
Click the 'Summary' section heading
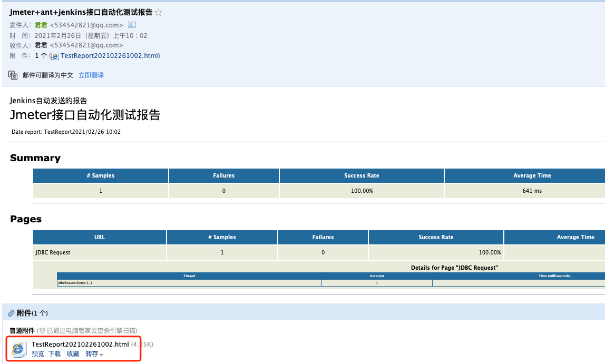pyautogui.click(x=35, y=158)
